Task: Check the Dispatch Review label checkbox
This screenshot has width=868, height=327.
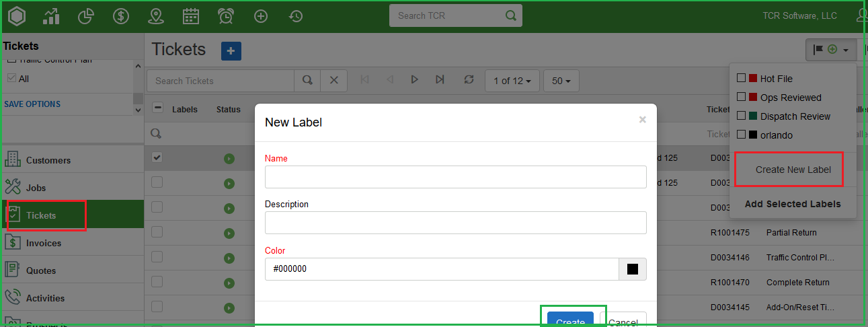Action: [x=742, y=116]
